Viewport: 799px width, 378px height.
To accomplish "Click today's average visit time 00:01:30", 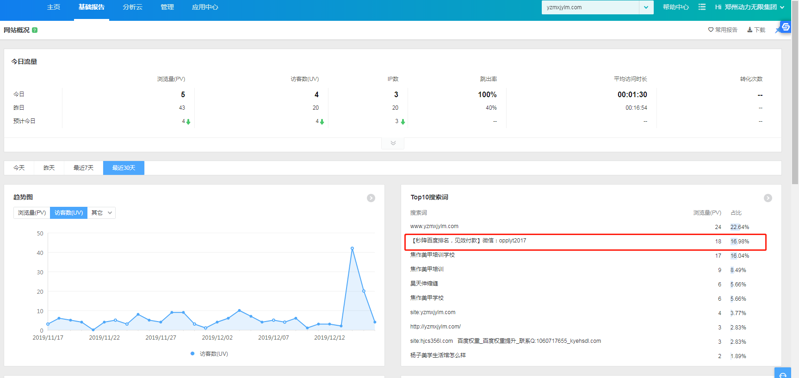I will point(632,95).
